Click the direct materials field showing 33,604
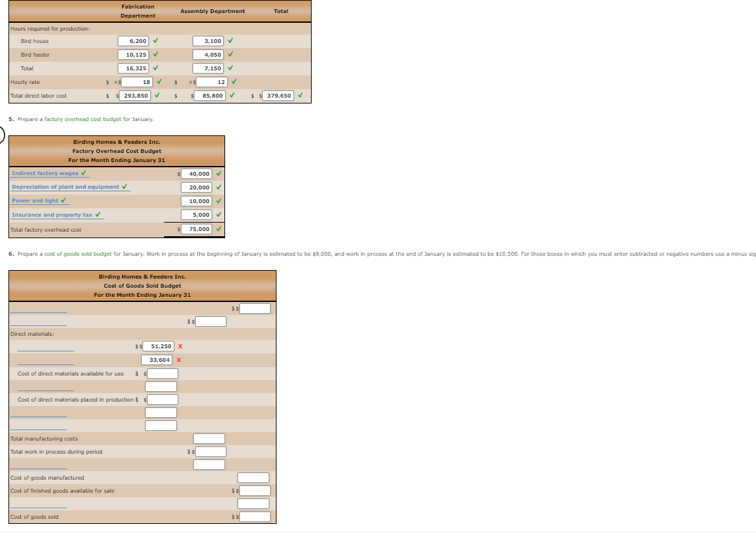The image size is (756, 533). [x=157, y=360]
